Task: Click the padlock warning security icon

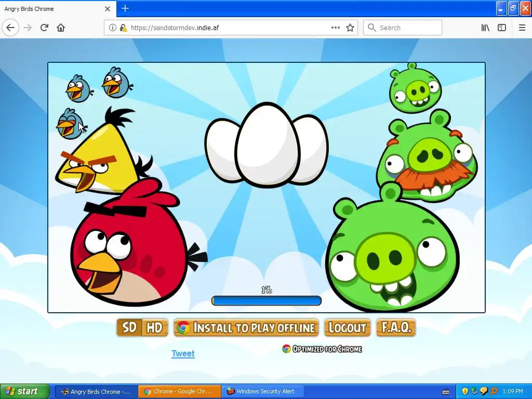Action: pos(123,28)
